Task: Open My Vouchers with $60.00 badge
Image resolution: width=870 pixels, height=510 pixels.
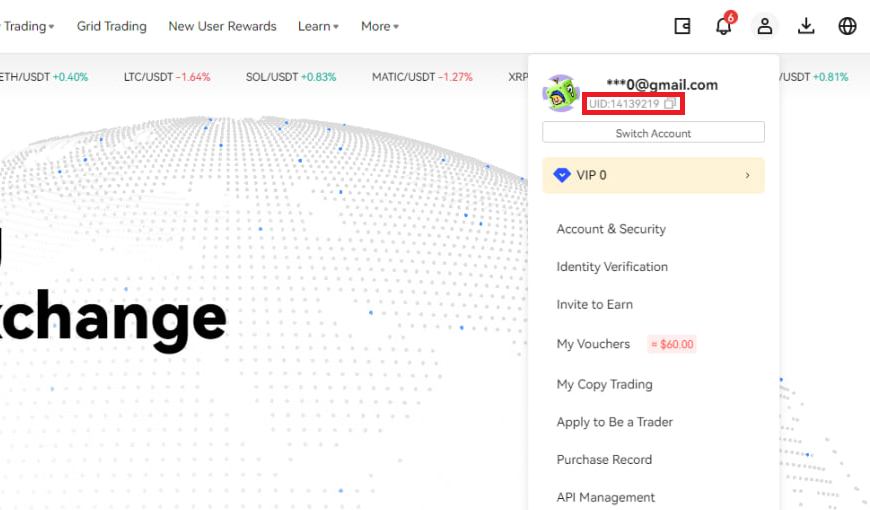Action: pyautogui.click(x=594, y=344)
